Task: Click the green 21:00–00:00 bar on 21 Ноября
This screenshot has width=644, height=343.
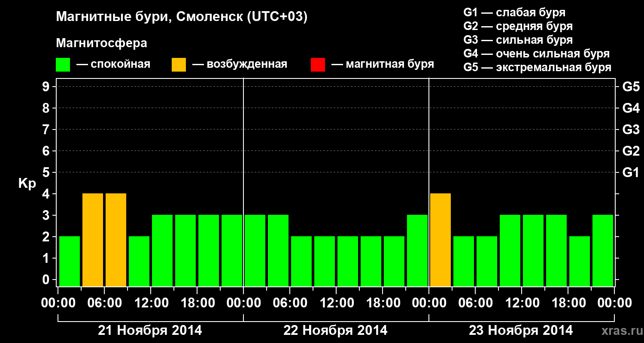Action: pos(232,250)
